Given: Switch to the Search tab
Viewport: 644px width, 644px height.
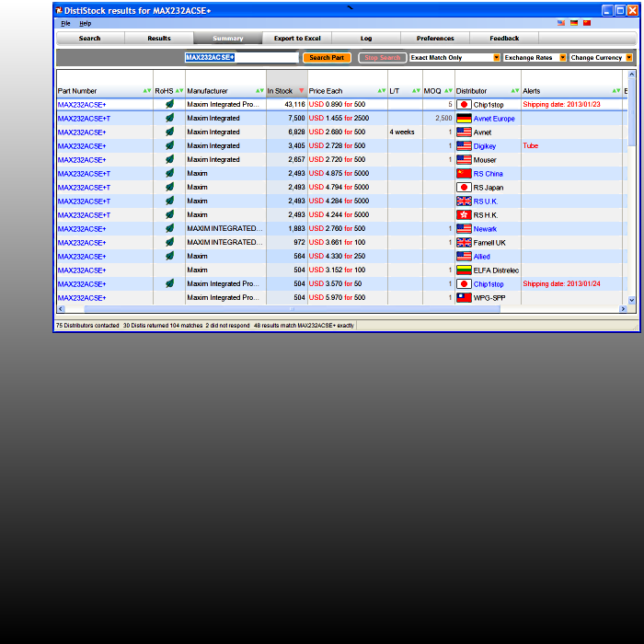Looking at the screenshot, I should pyautogui.click(x=90, y=39).
